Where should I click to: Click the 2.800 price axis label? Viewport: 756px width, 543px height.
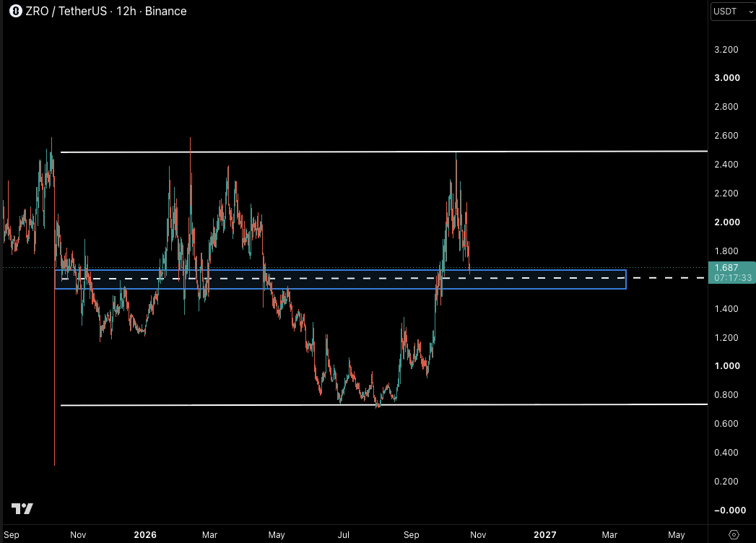726,107
